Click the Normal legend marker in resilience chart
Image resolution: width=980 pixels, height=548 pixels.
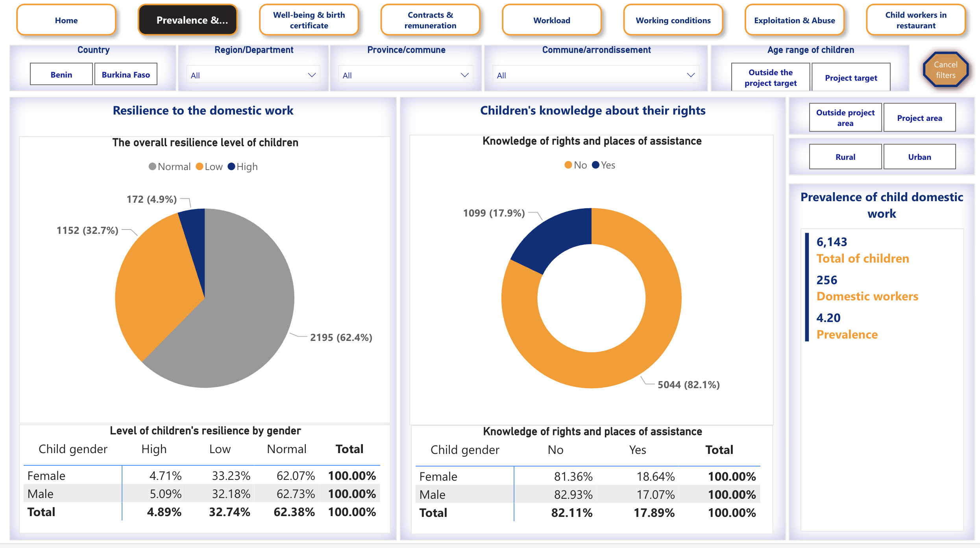[152, 167]
